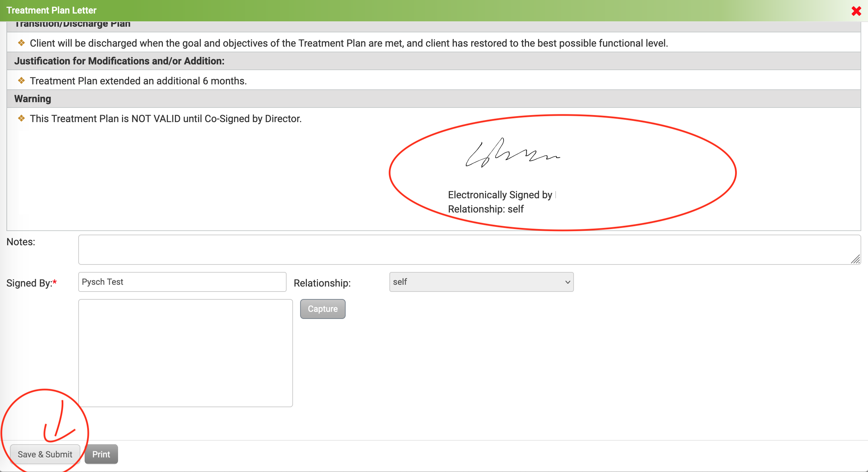
Task: Click the handwritten signature image
Action: [512, 154]
